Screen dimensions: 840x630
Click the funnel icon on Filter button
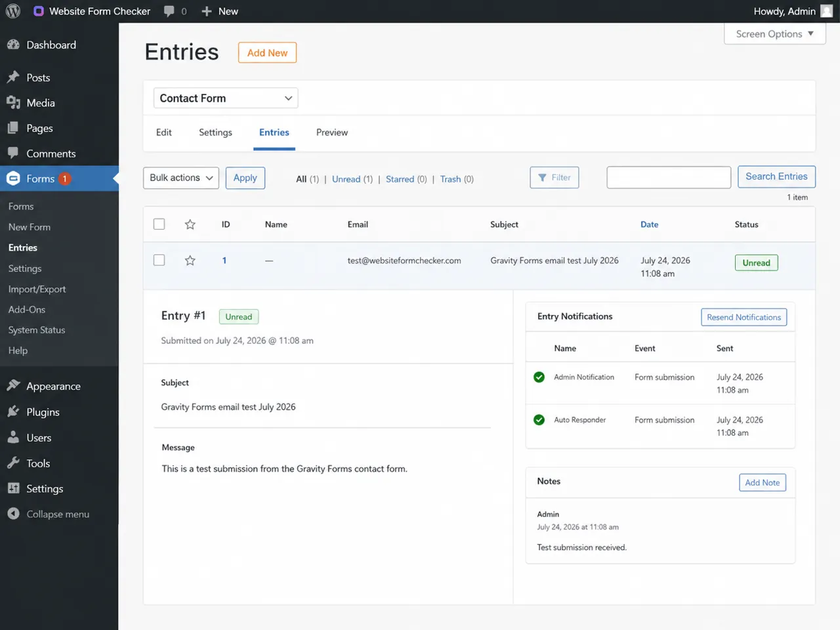[x=542, y=178]
